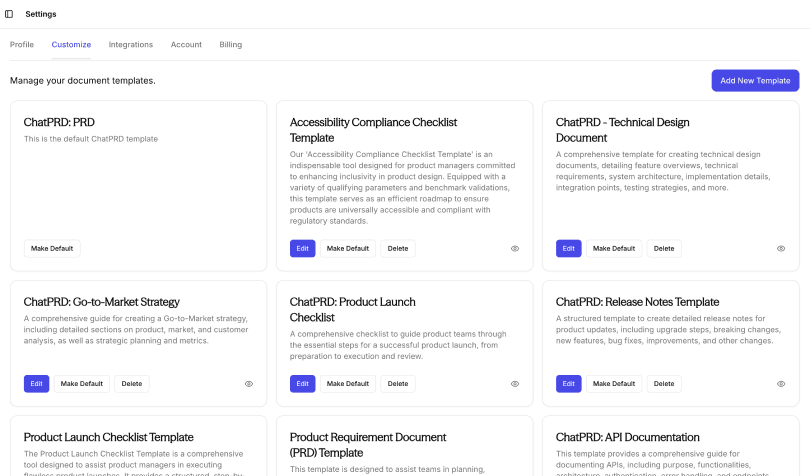The width and height of the screenshot is (810, 476).
Task: Show Product Launch Checklist preview eye icon
Action: 515,383
